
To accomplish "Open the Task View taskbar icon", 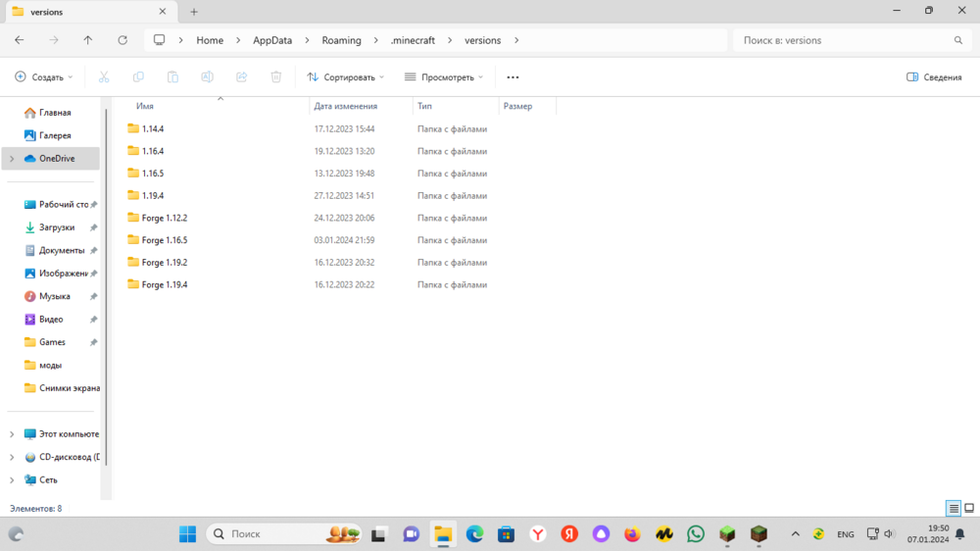I will [x=378, y=534].
